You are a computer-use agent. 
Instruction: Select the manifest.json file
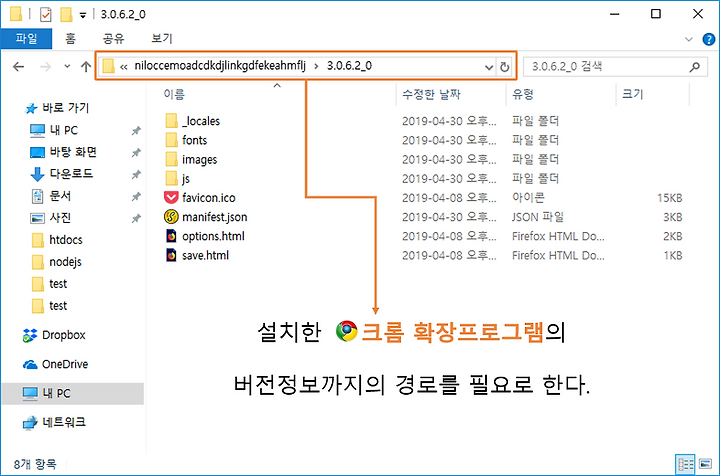(x=206, y=217)
